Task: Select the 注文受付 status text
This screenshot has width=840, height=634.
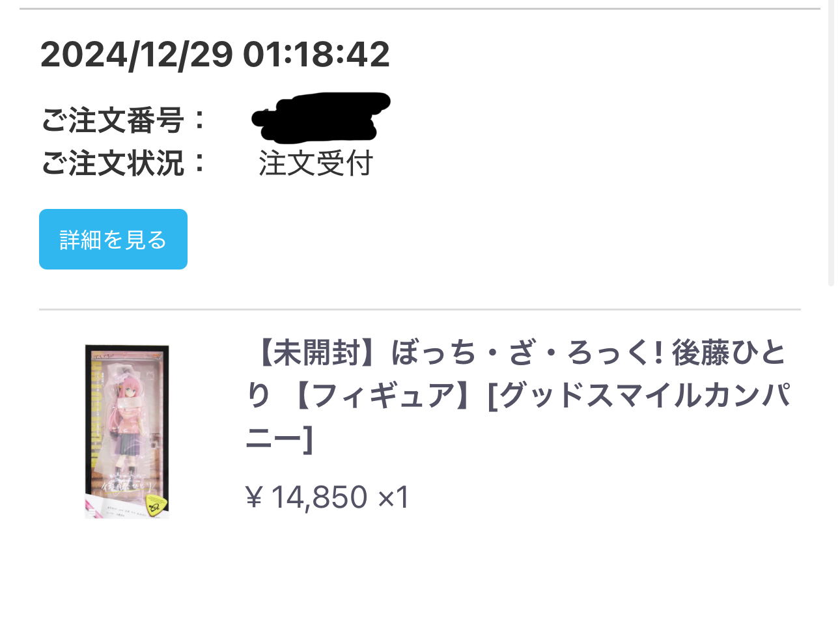Action: pyautogui.click(x=316, y=163)
